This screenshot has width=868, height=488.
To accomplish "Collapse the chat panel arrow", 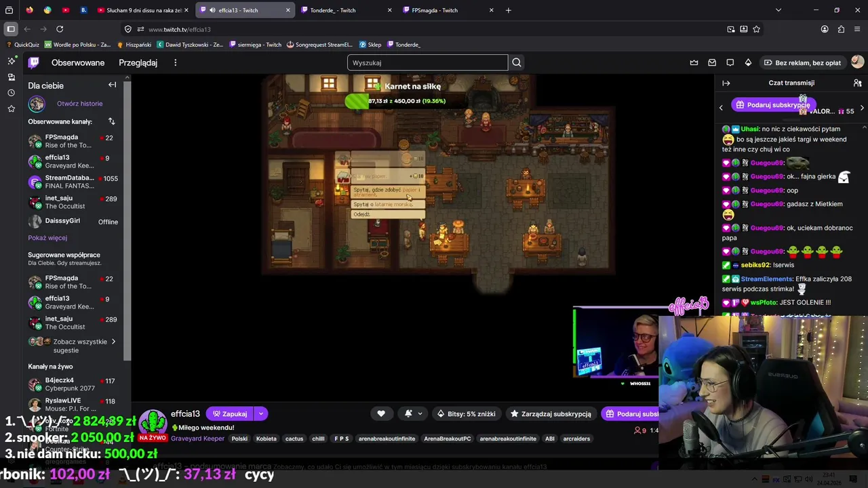I will [x=726, y=83].
